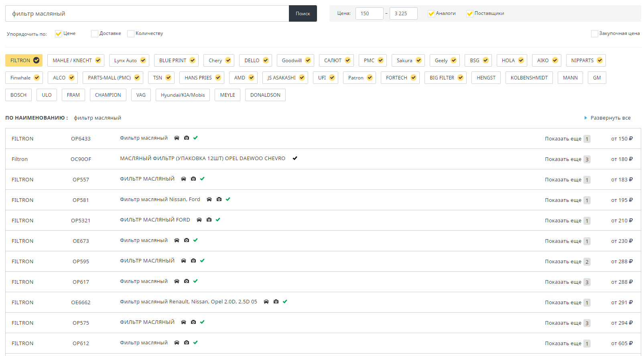Click car icon in OP5321 row

(x=199, y=220)
